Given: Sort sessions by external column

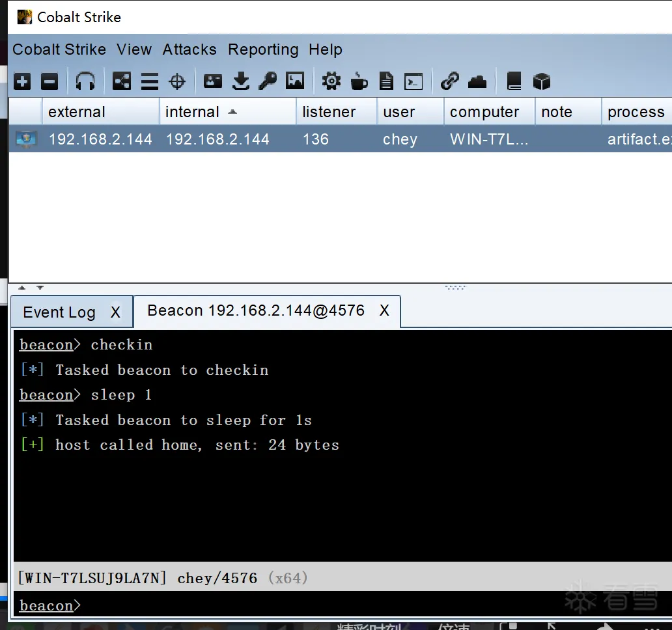Looking at the screenshot, I should tap(101, 112).
